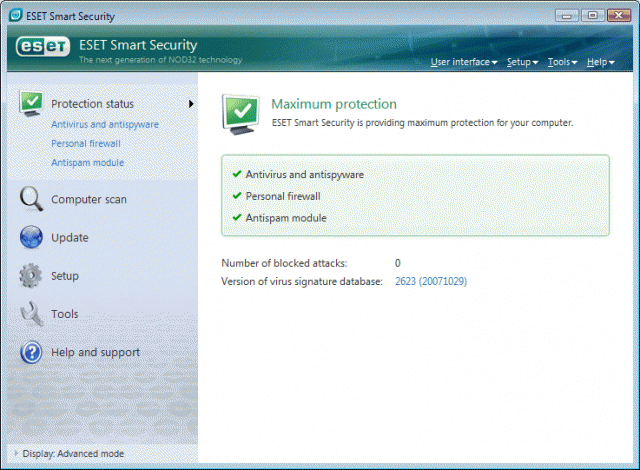The width and height of the screenshot is (640, 470).
Task: Click the Maximum protection heading
Action: click(334, 104)
